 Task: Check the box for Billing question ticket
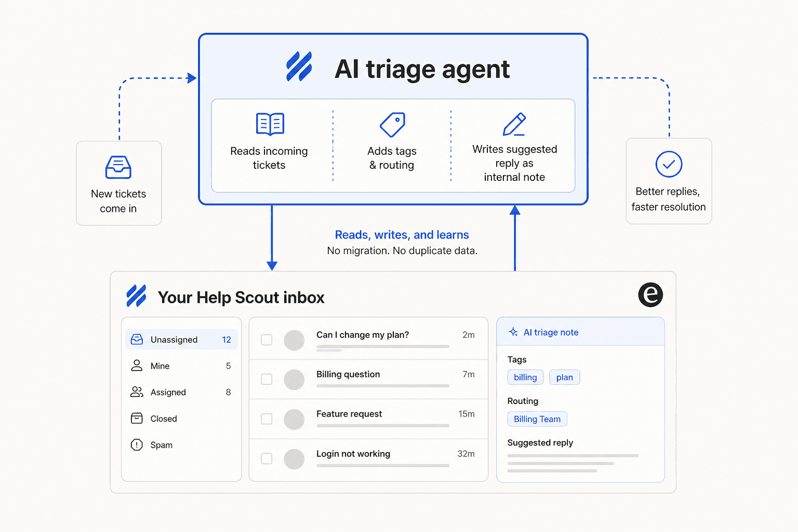point(267,379)
